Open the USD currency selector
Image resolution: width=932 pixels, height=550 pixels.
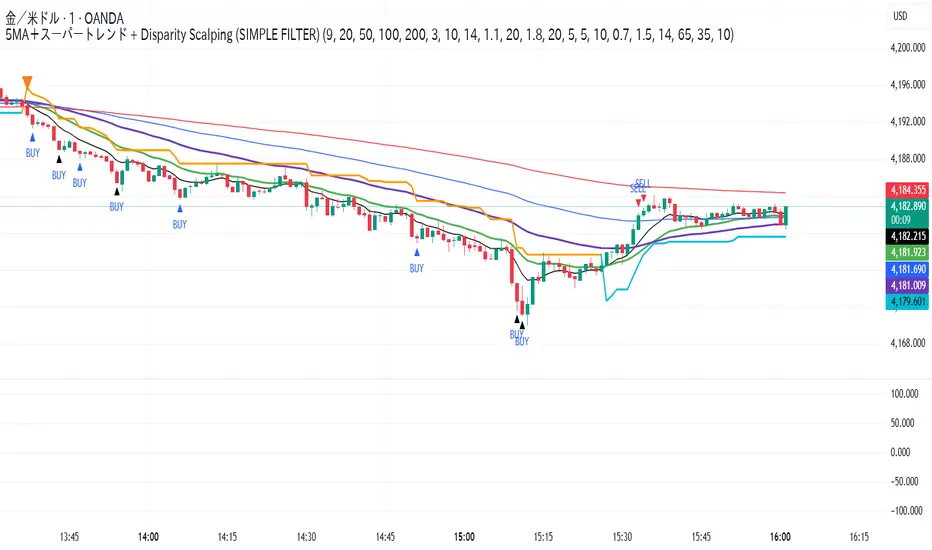pyautogui.click(x=900, y=16)
